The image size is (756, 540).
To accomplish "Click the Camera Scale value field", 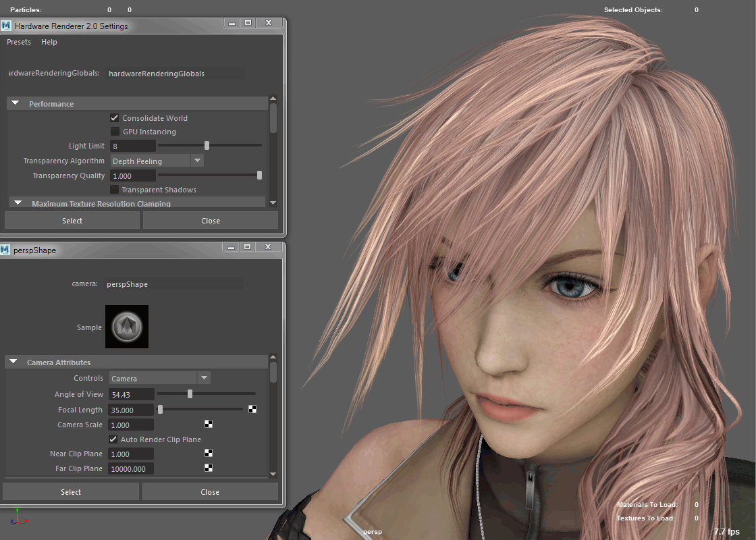I will pos(131,425).
